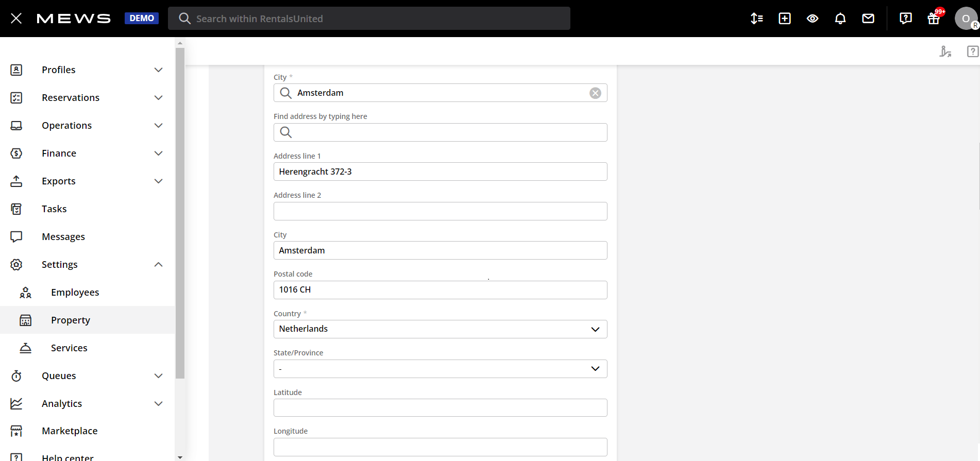Screen dimensions: 980x461
Task: Click the Address line 2 field
Action: (x=440, y=211)
